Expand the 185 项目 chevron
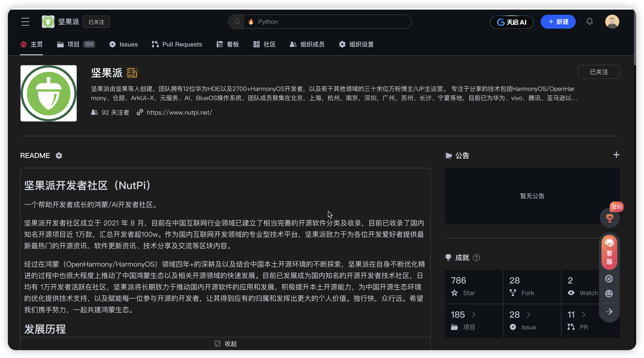Screen dimensions: 644x358 (474, 315)
